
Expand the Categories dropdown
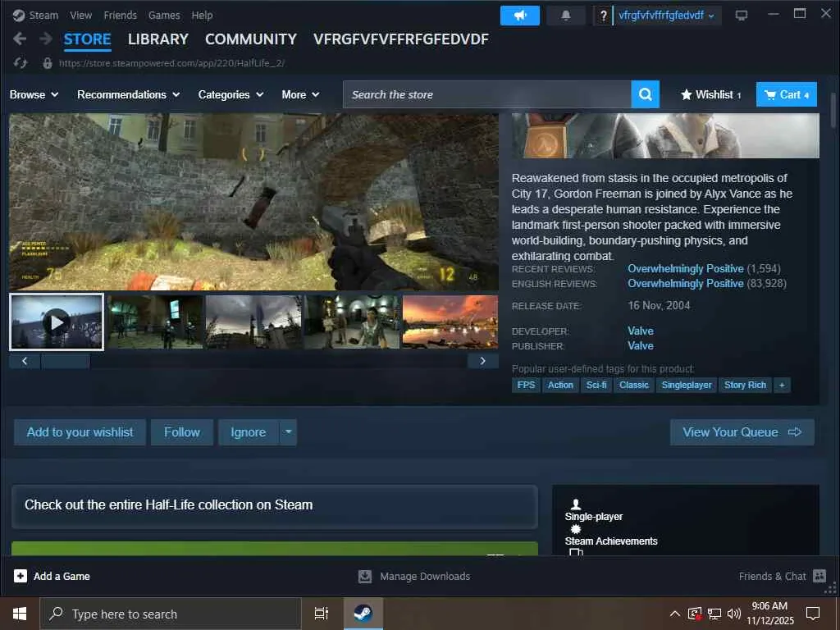pos(231,95)
